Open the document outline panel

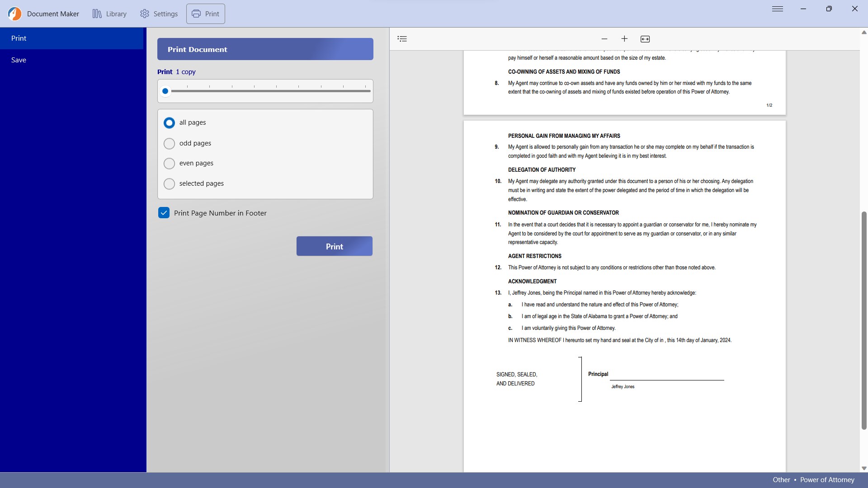pyautogui.click(x=402, y=39)
